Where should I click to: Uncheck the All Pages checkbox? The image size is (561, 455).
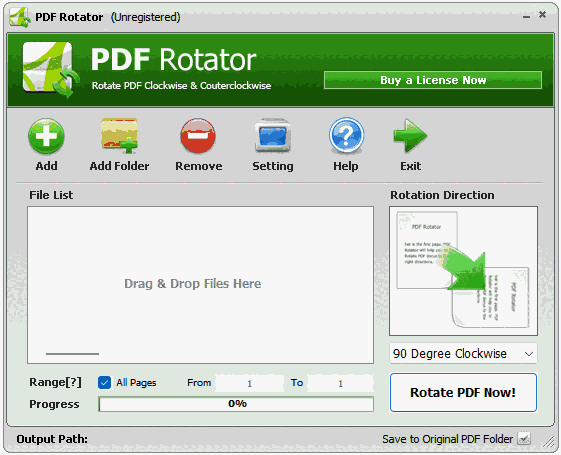tap(104, 382)
